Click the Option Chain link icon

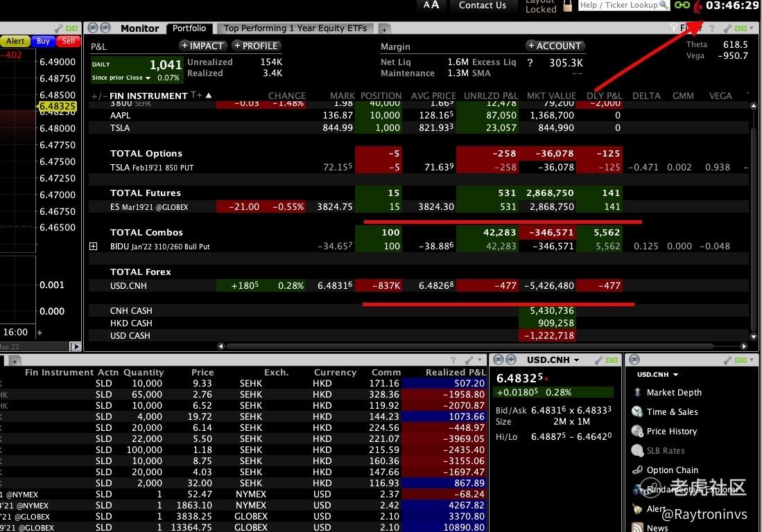637,470
